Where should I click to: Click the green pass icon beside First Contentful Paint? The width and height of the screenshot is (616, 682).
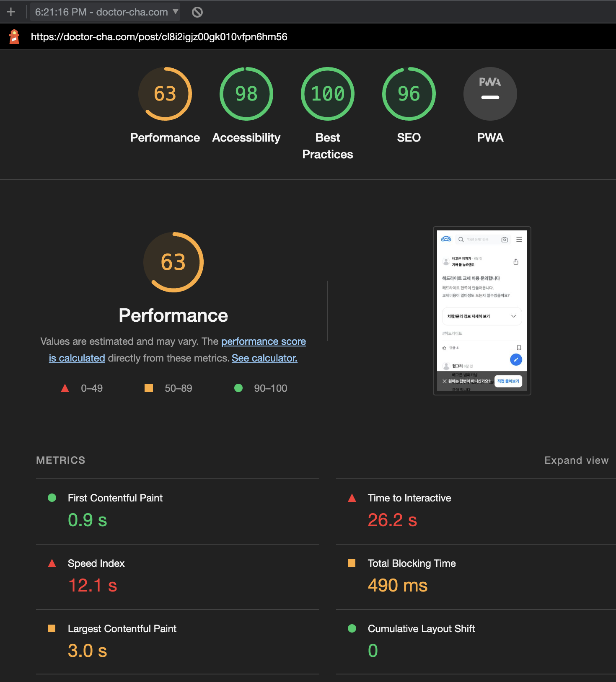52,498
